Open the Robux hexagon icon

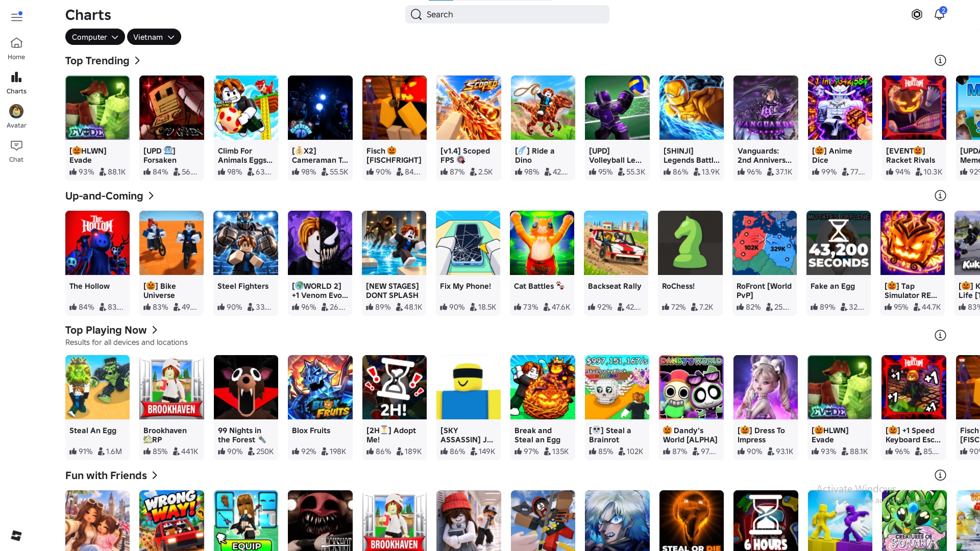917,14
